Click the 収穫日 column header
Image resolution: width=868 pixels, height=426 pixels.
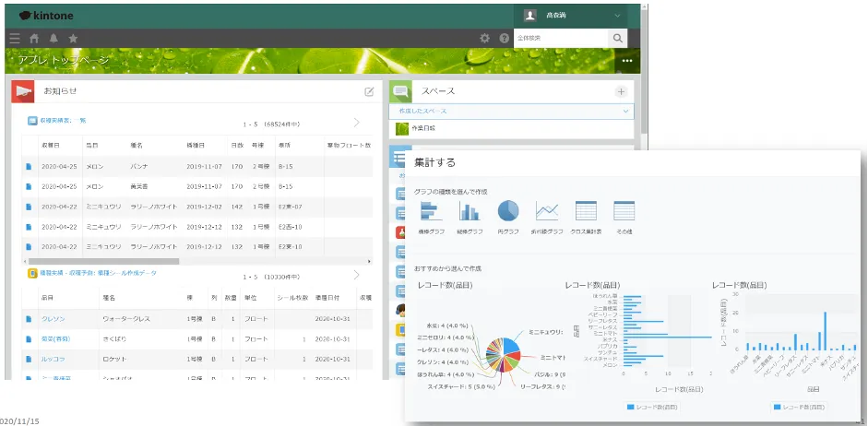[x=51, y=146]
